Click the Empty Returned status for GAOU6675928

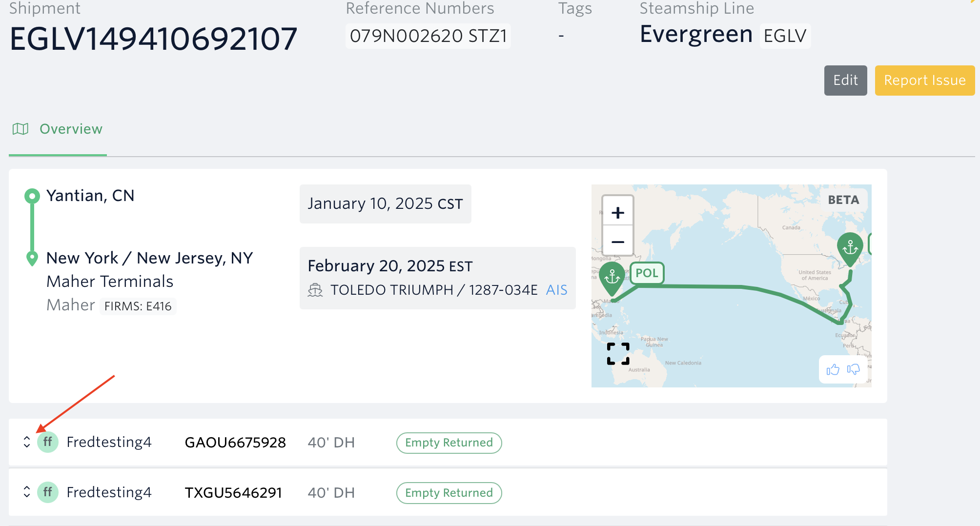click(449, 443)
